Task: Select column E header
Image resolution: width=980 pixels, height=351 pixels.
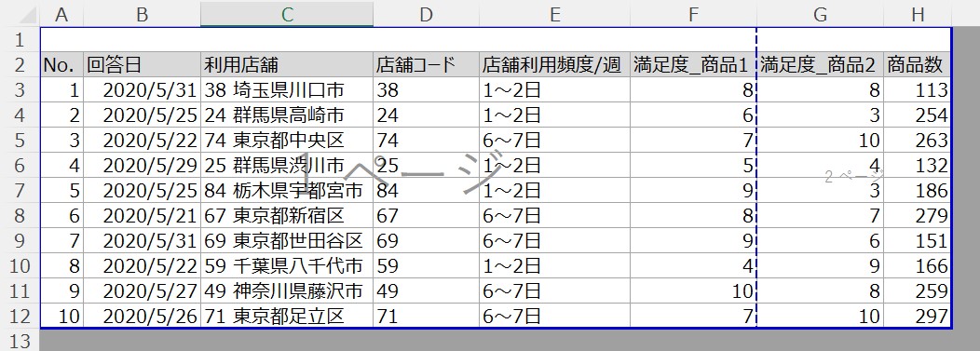Action: point(555,14)
